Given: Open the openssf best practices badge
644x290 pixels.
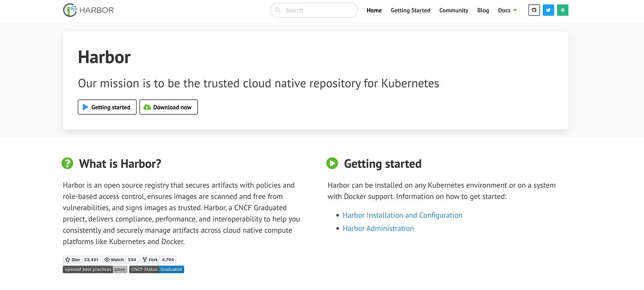Looking at the screenshot, I should pos(95,269).
